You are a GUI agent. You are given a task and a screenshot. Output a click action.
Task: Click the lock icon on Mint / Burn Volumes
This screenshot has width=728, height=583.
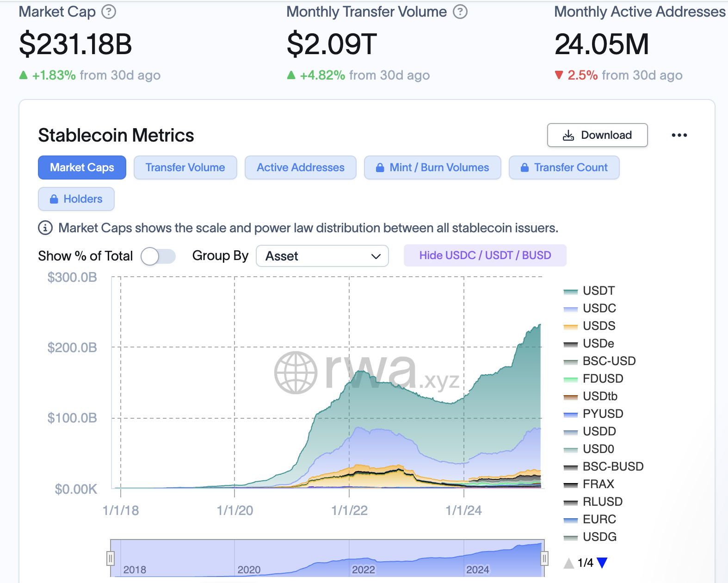tap(380, 167)
